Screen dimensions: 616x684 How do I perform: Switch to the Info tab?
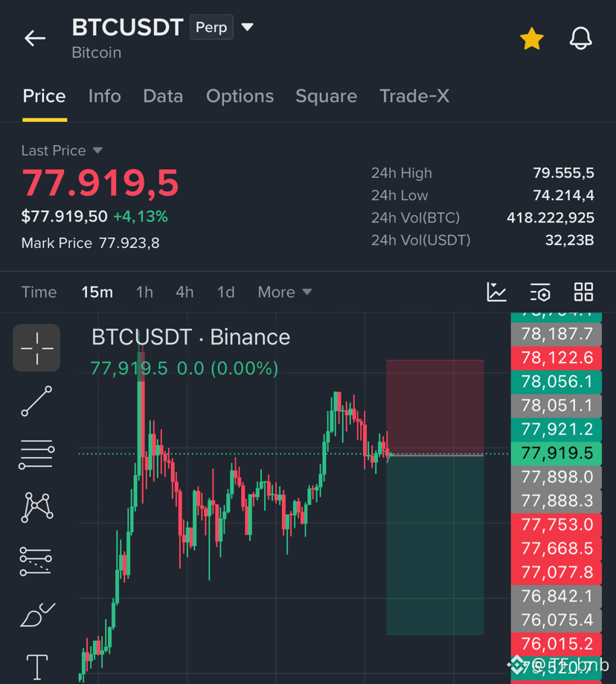coord(105,96)
